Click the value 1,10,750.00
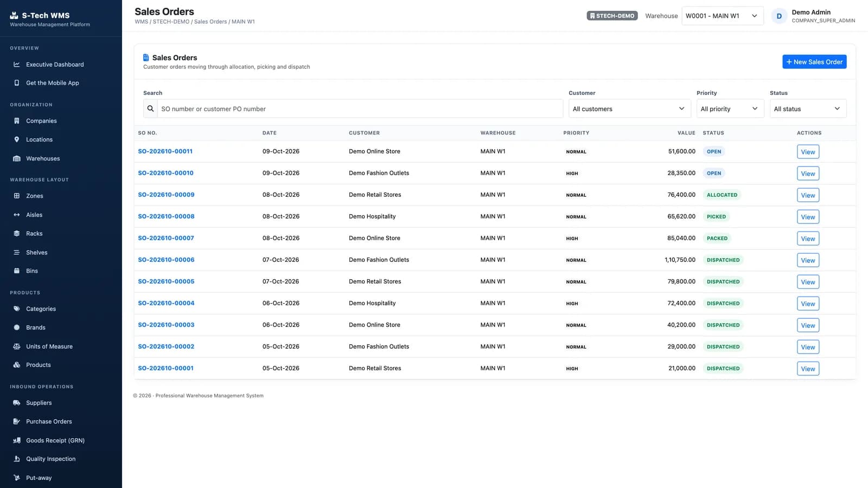 (x=680, y=260)
